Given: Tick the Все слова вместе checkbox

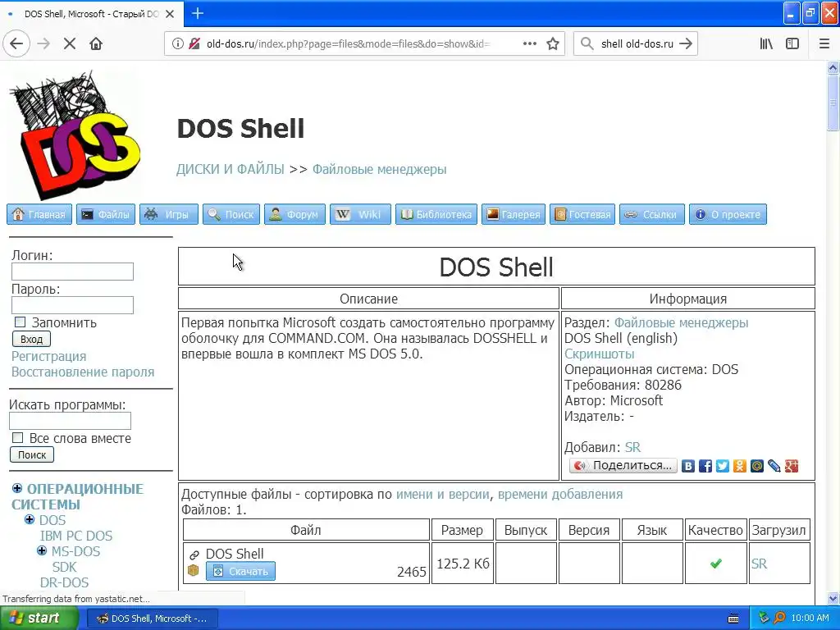Looking at the screenshot, I should tap(18, 438).
